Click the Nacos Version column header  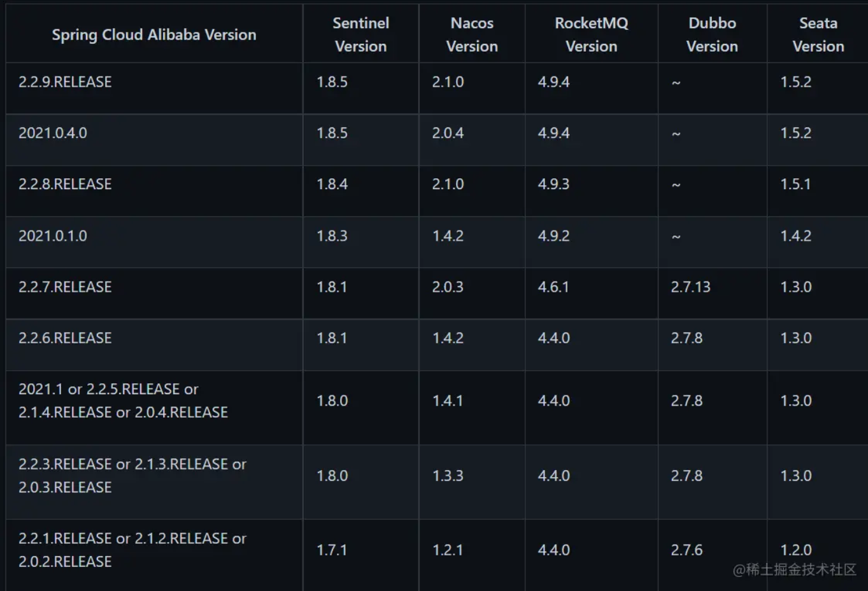click(472, 35)
